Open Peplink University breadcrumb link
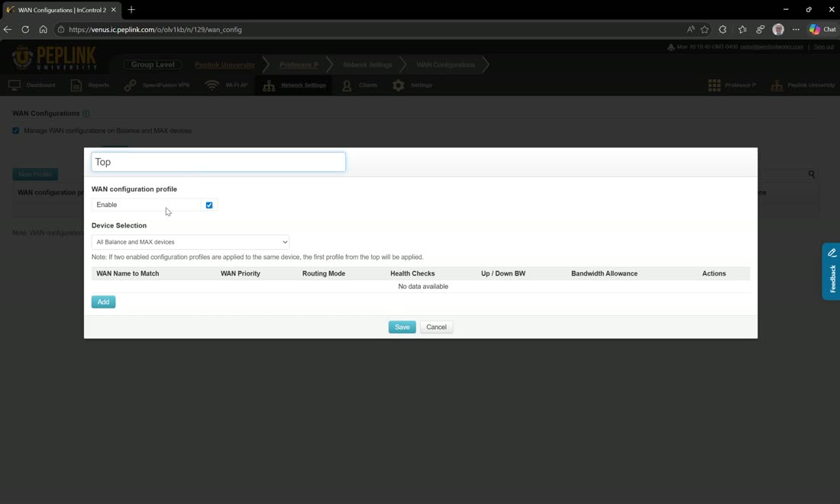 [x=225, y=65]
